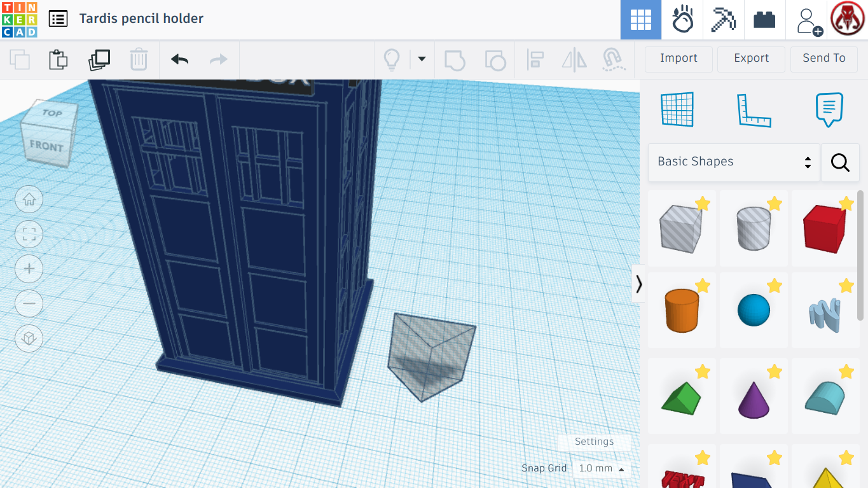This screenshot has height=488, width=868.
Task: Select the green Roof shape
Action: coord(681,396)
